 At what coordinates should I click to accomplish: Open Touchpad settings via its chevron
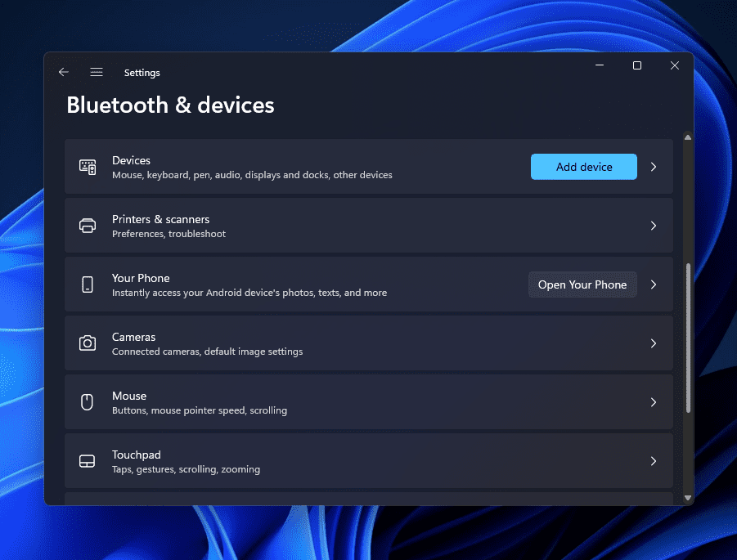pyautogui.click(x=654, y=461)
